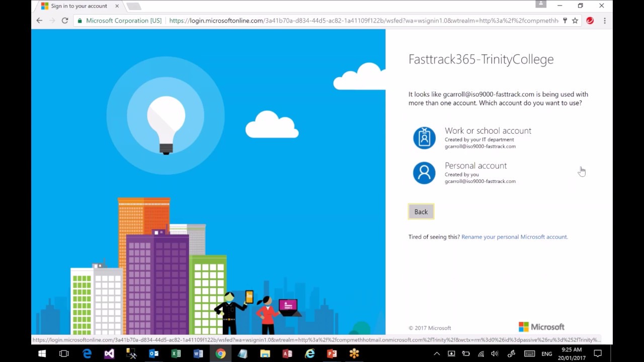Image resolution: width=644 pixels, height=362 pixels.
Task: Bookmark this page with the star
Action: pos(575,21)
